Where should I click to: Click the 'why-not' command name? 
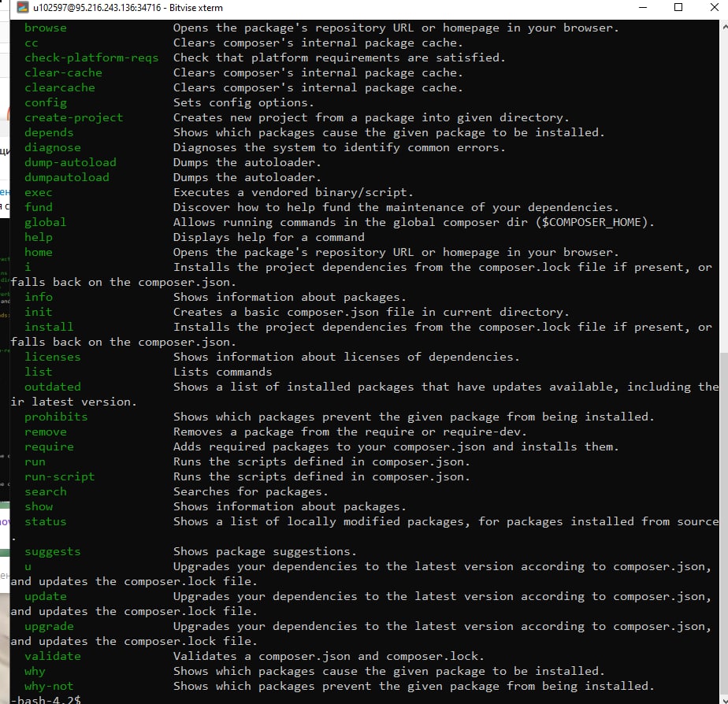(49, 687)
